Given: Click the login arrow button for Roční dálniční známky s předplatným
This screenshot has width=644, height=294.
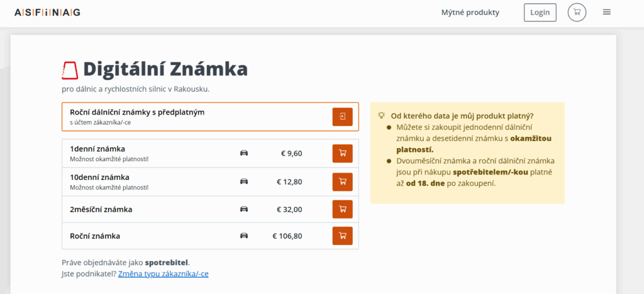Looking at the screenshot, I should [x=342, y=116].
